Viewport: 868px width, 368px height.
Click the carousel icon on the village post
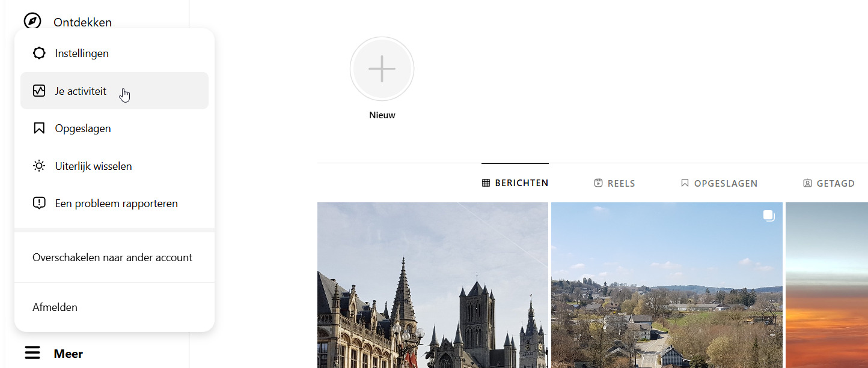tap(769, 216)
